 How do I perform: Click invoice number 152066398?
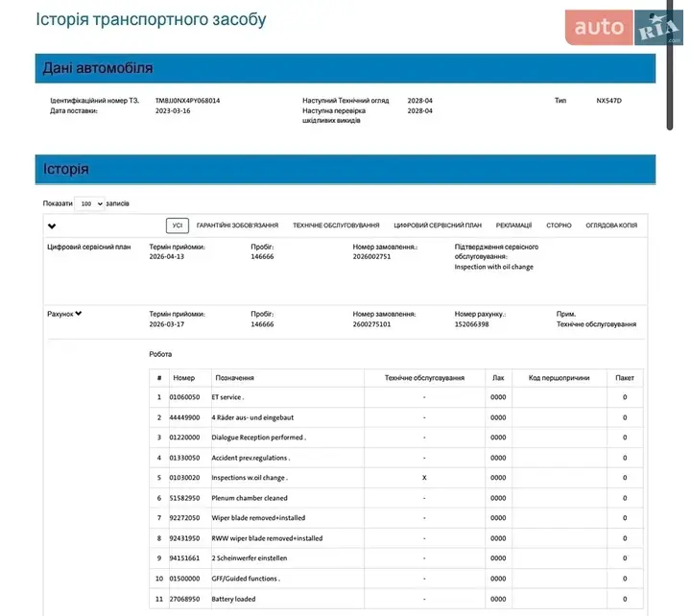(x=471, y=324)
